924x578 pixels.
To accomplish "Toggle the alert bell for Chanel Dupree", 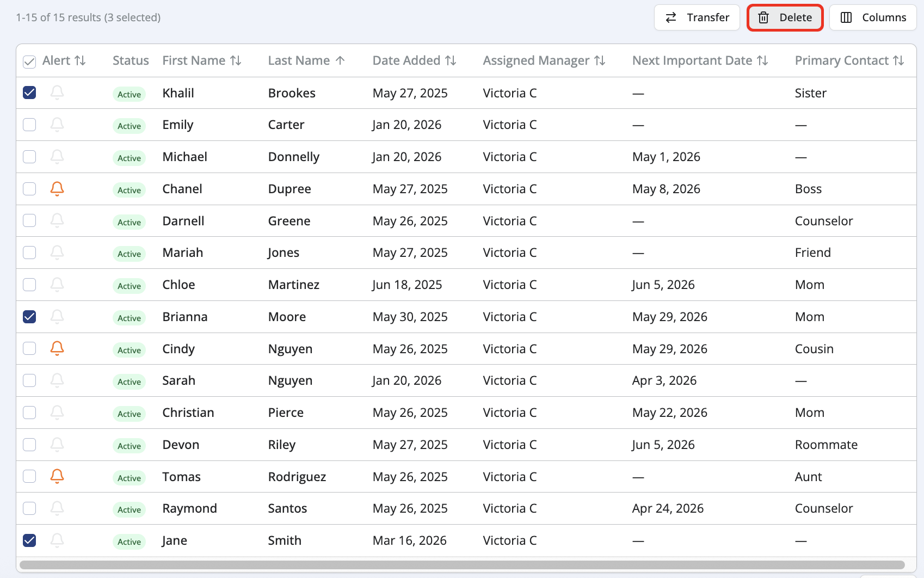I will coord(57,189).
